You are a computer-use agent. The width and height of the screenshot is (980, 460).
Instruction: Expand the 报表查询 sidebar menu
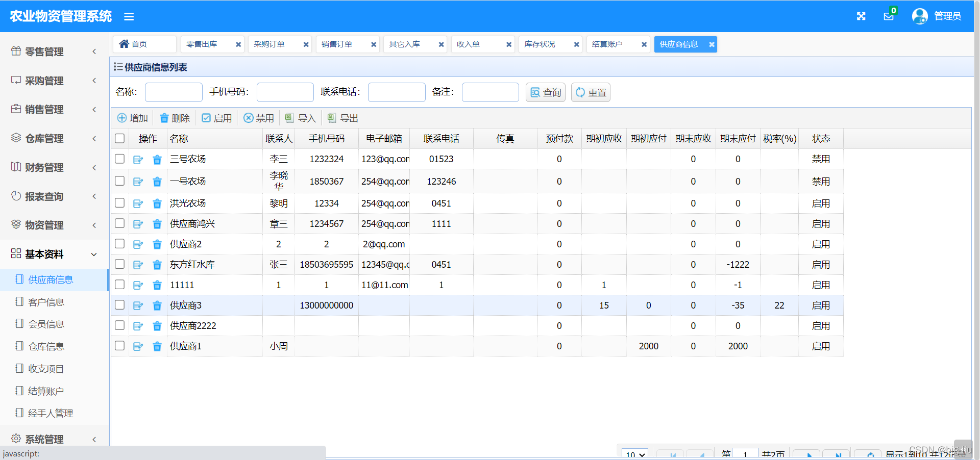[x=54, y=196]
